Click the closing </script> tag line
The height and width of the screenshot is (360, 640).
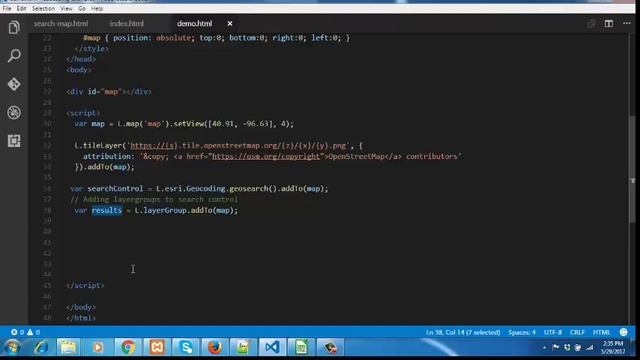pyautogui.click(x=85, y=285)
